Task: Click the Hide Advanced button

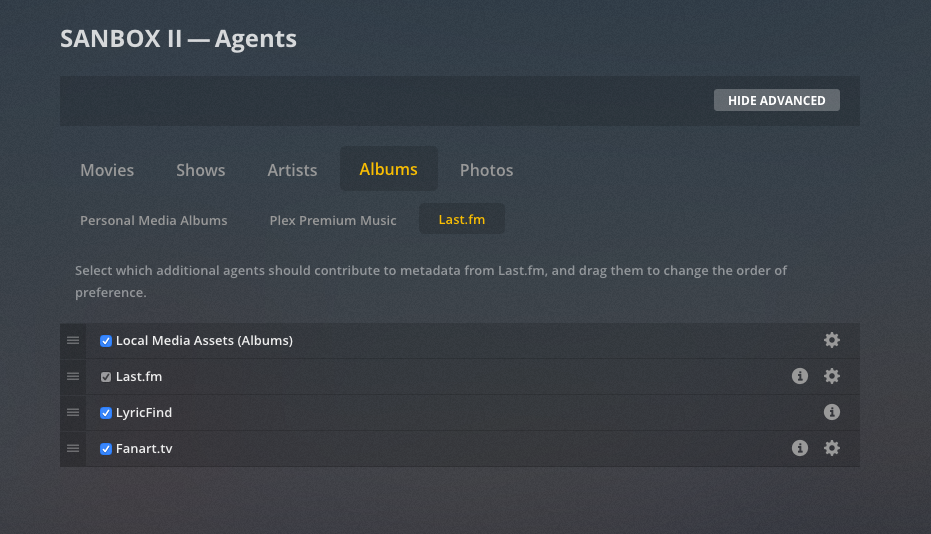Action: [x=777, y=100]
